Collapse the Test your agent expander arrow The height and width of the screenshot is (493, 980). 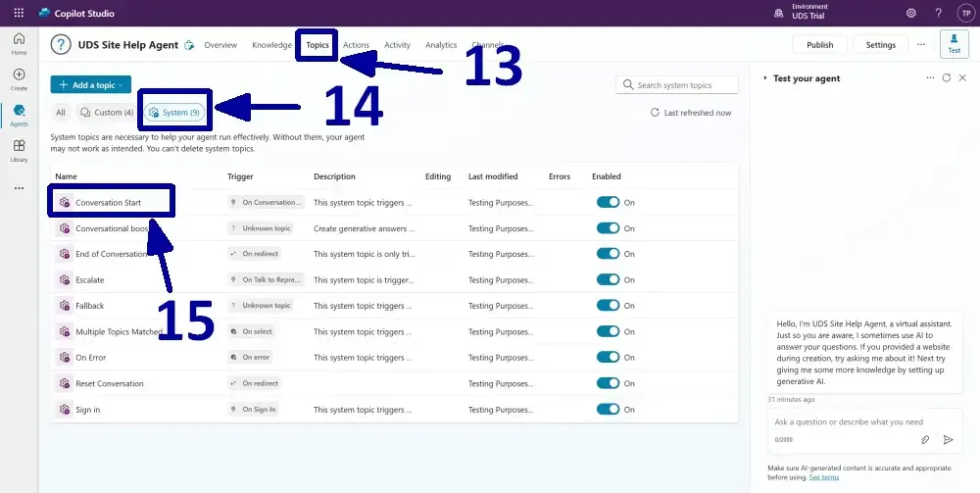[x=764, y=78]
